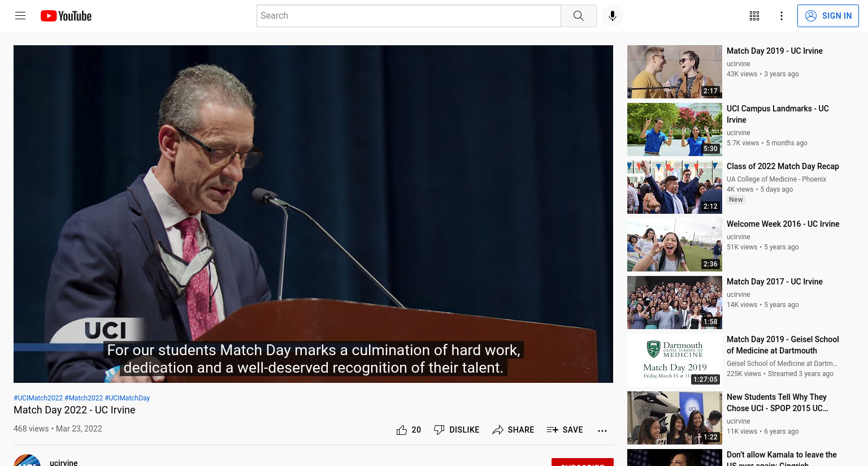Click the Sign In button

(828, 16)
